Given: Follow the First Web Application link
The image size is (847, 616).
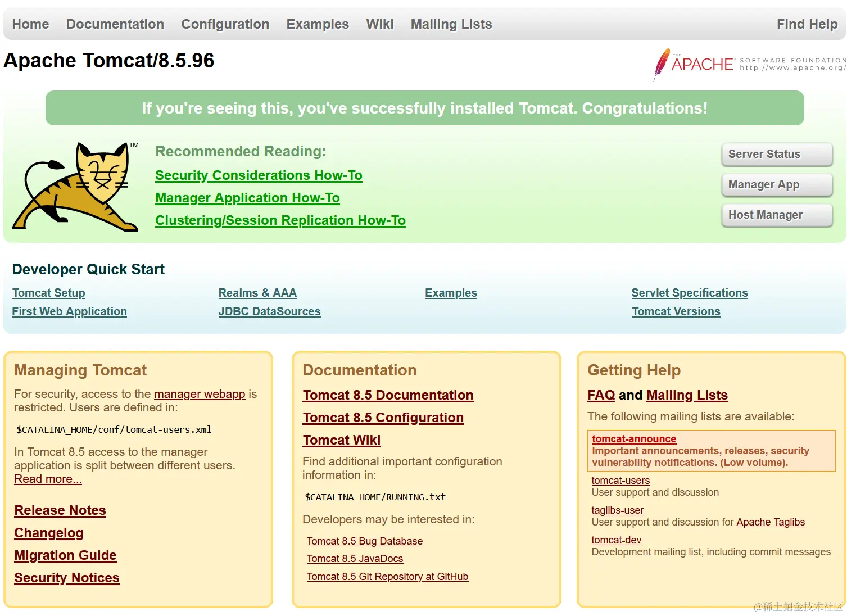Looking at the screenshot, I should point(70,311).
